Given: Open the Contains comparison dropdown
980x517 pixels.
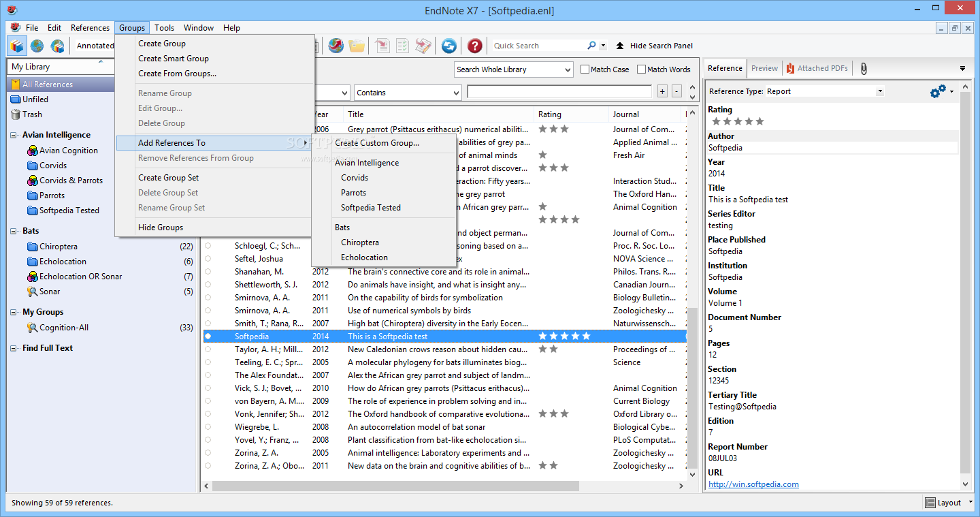Looking at the screenshot, I should click(408, 93).
